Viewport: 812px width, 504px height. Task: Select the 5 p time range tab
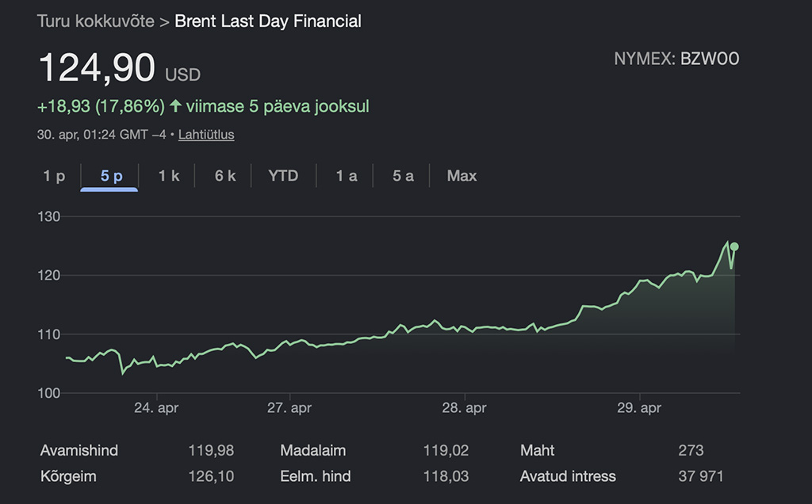(111, 176)
